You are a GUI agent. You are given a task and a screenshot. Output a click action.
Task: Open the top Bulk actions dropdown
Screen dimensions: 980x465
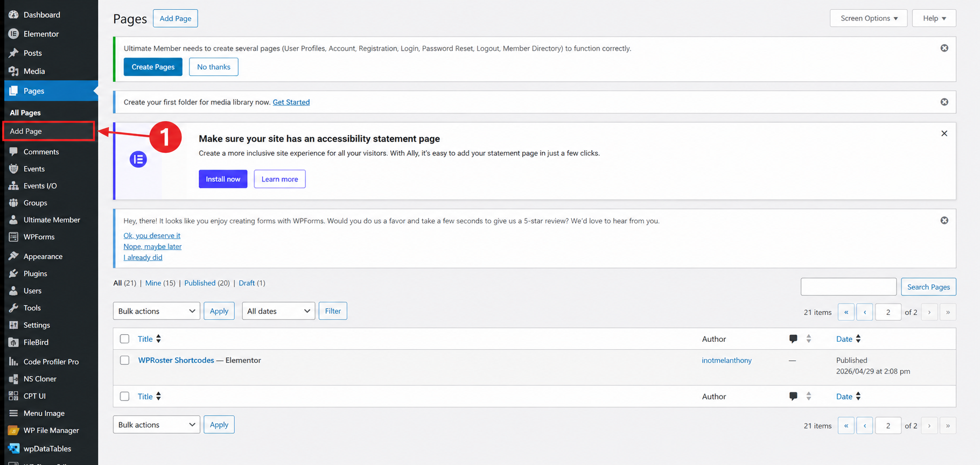(157, 311)
